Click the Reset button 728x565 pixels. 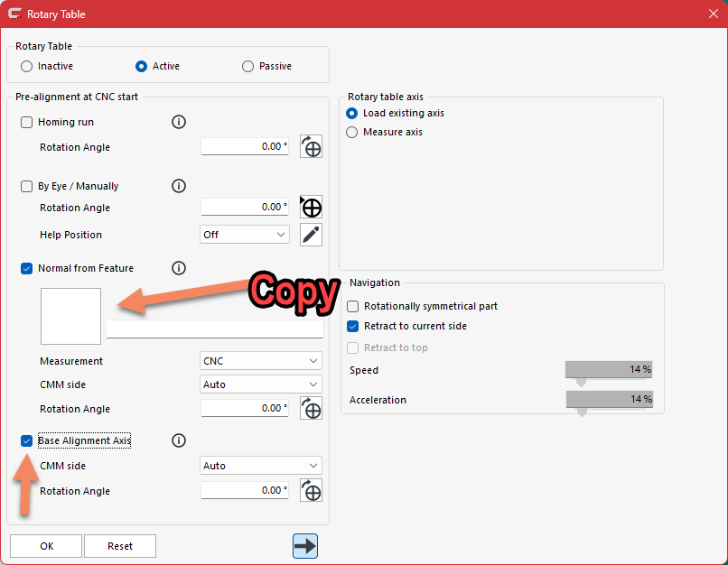[x=120, y=546]
